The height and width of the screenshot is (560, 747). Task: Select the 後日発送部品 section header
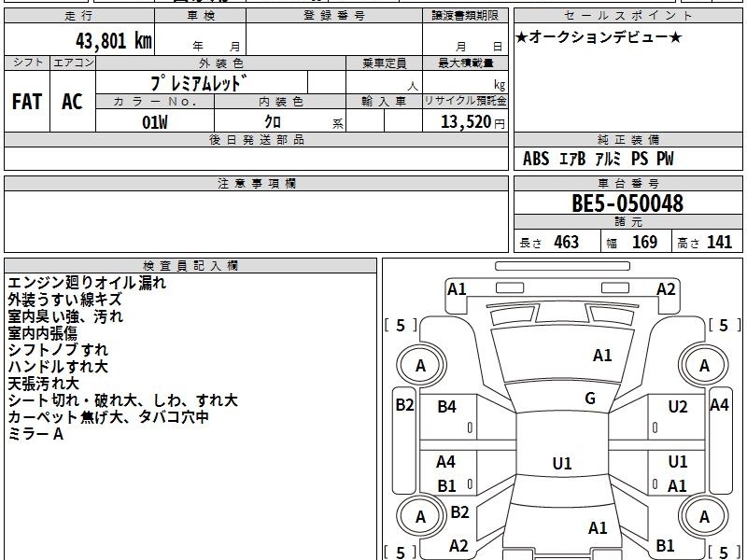click(x=256, y=139)
